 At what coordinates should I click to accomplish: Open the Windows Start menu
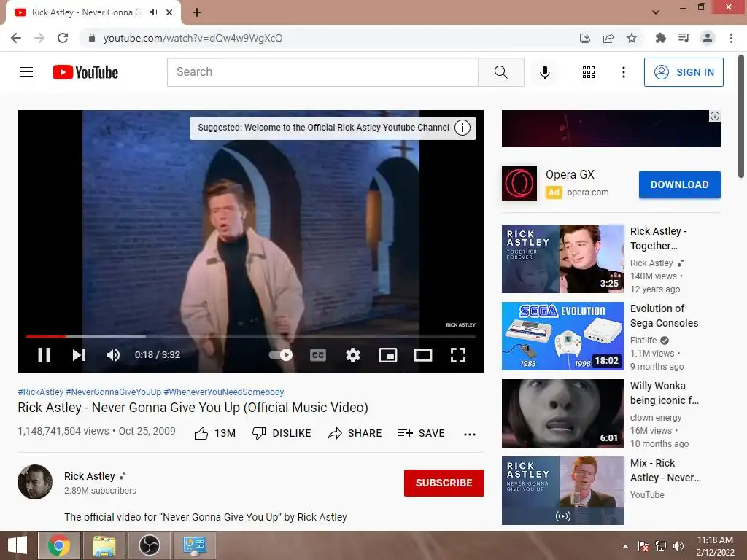[x=18, y=545]
